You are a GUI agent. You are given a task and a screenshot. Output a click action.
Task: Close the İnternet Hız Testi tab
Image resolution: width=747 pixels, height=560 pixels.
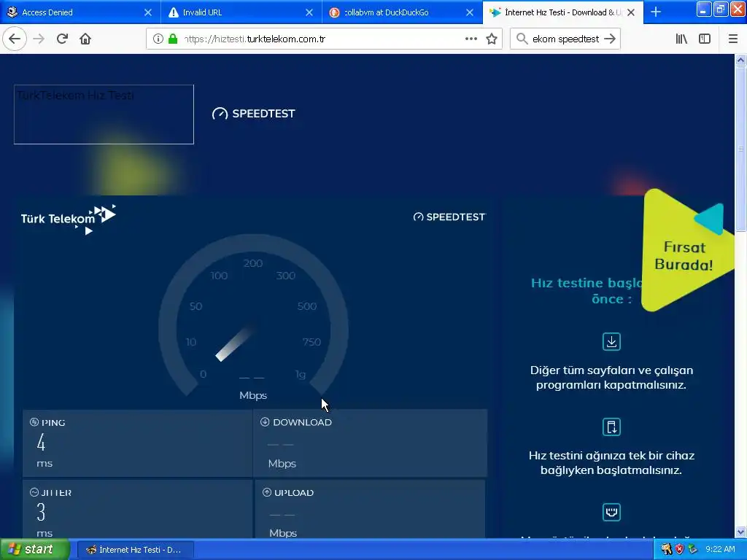click(x=631, y=12)
